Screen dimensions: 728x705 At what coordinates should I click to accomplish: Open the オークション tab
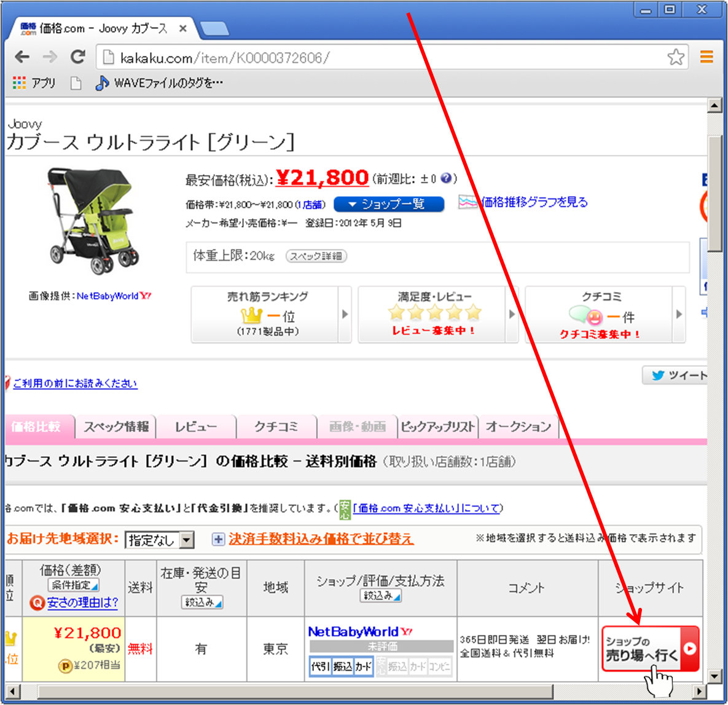(x=518, y=426)
